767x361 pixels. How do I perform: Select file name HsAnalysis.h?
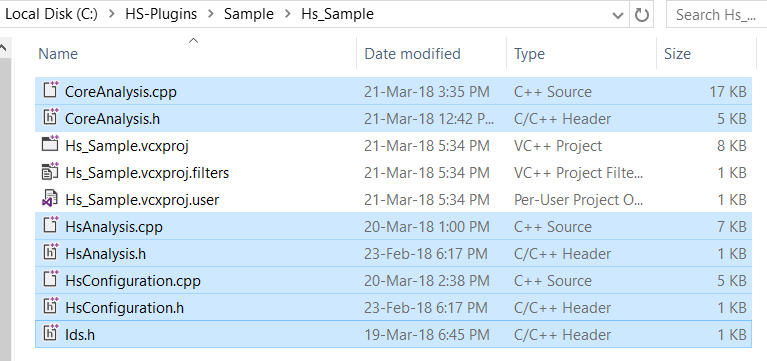tap(105, 254)
